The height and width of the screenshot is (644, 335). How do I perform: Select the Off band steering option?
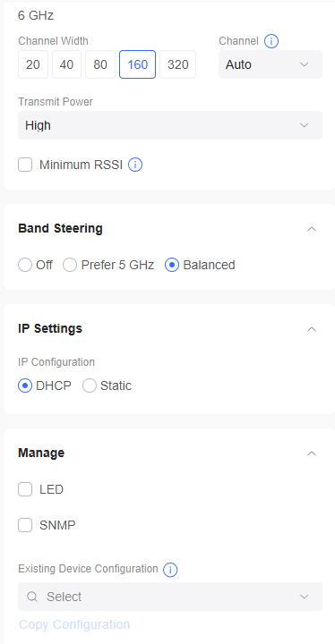[x=25, y=265]
